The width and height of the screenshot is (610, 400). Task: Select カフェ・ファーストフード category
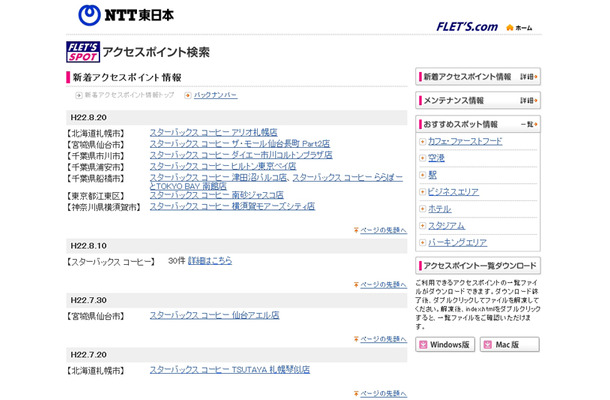[465, 142]
